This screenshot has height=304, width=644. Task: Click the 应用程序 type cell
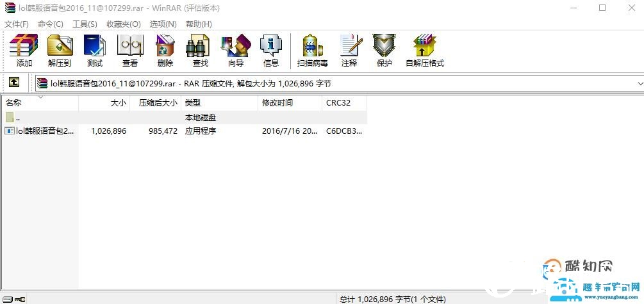coord(201,131)
